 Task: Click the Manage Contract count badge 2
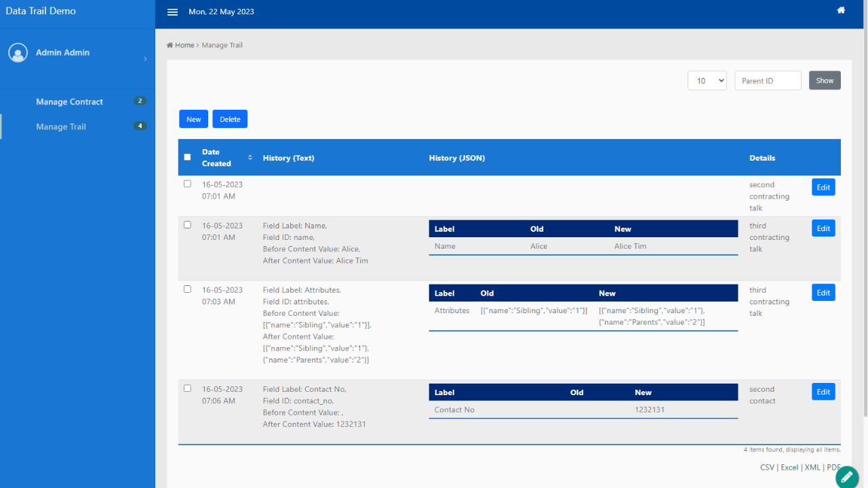pyautogui.click(x=140, y=101)
